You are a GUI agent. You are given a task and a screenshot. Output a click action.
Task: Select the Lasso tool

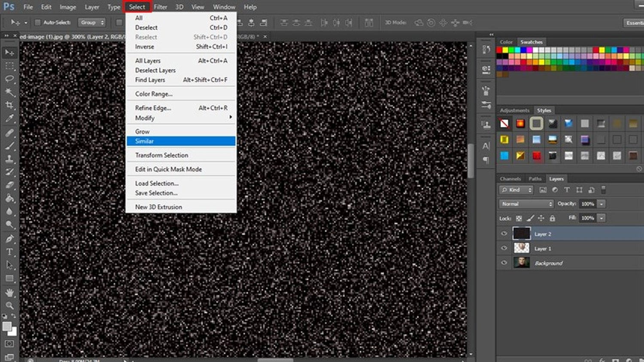click(x=9, y=79)
